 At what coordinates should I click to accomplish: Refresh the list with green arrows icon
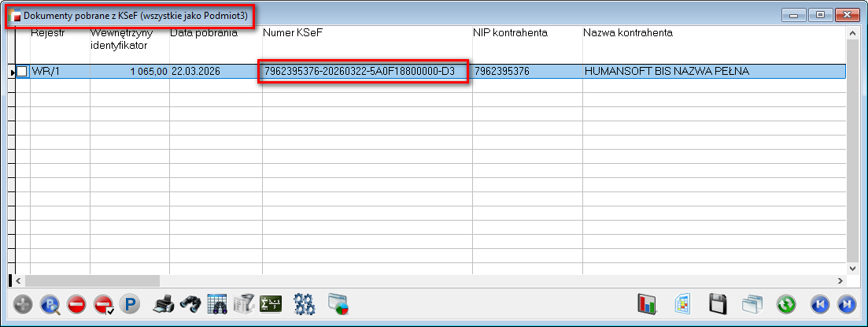point(786,304)
